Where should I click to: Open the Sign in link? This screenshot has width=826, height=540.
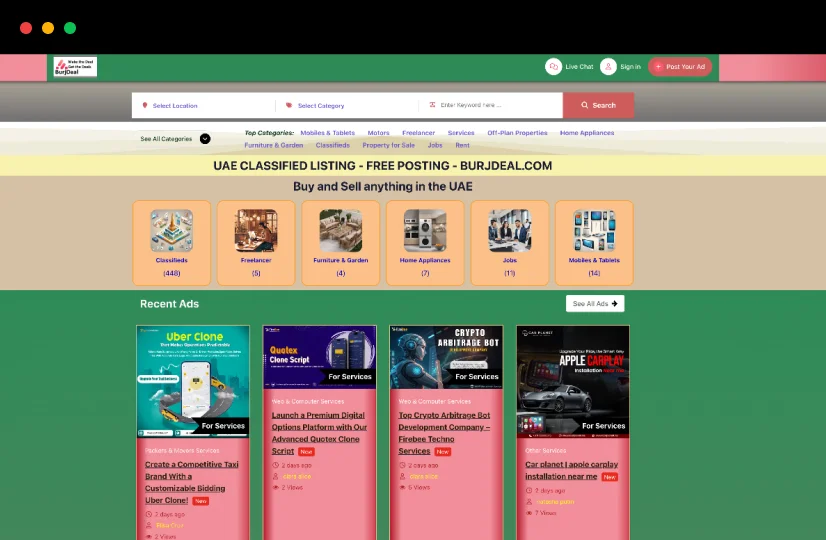(630, 67)
